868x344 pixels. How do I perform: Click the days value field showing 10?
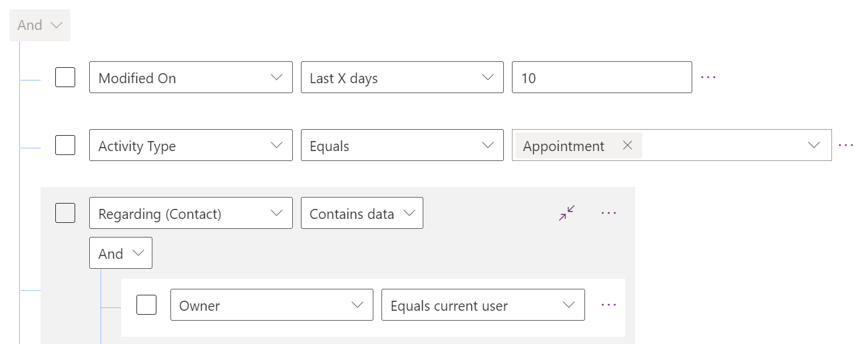601,78
